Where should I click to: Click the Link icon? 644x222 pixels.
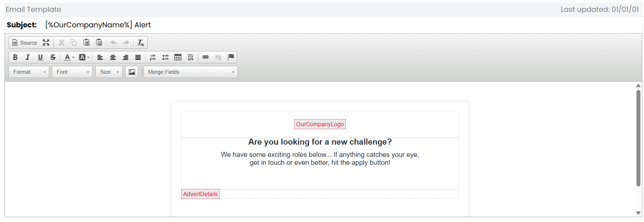point(206,57)
